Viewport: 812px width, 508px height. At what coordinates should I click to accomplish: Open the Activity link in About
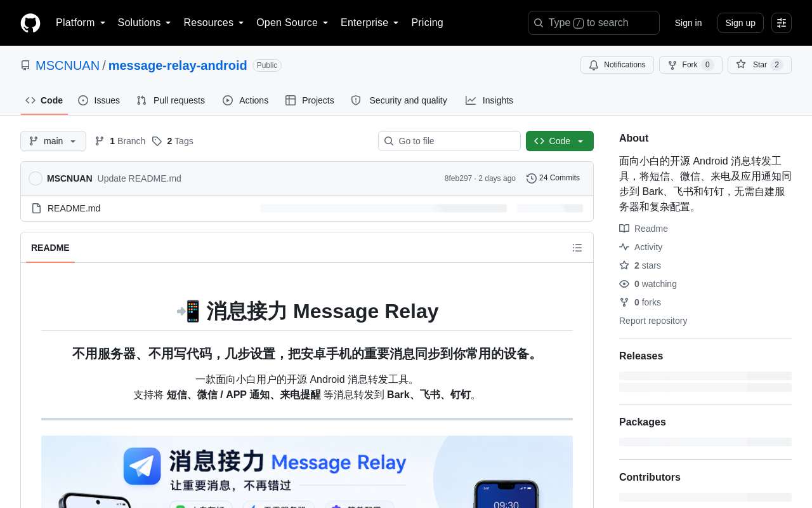[x=641, y=247]
